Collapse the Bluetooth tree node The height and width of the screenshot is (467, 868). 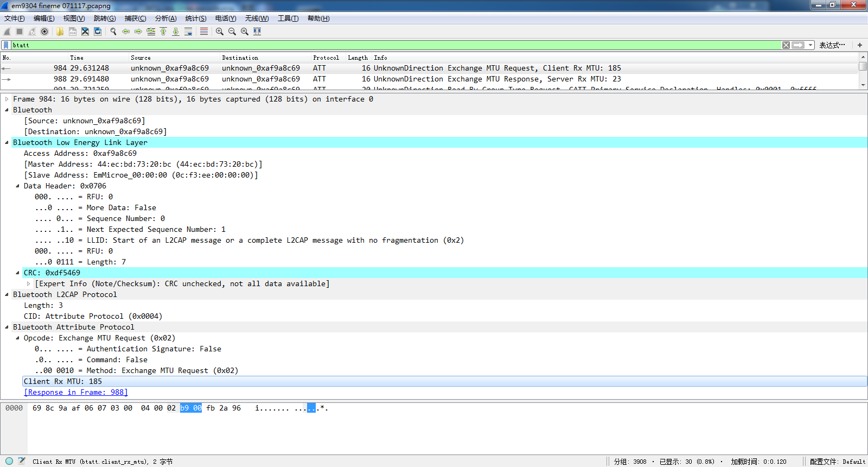coord(7,110)
